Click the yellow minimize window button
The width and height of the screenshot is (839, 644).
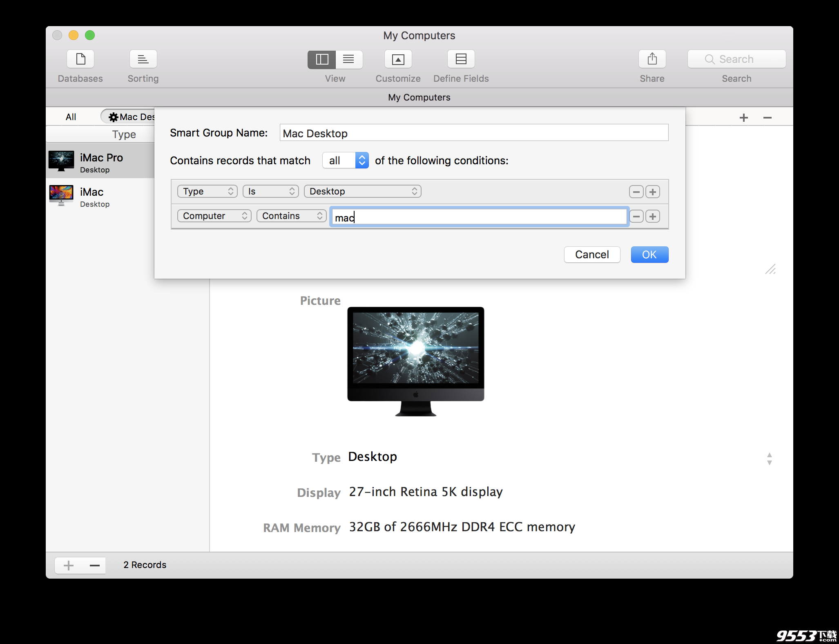point(74,36)
